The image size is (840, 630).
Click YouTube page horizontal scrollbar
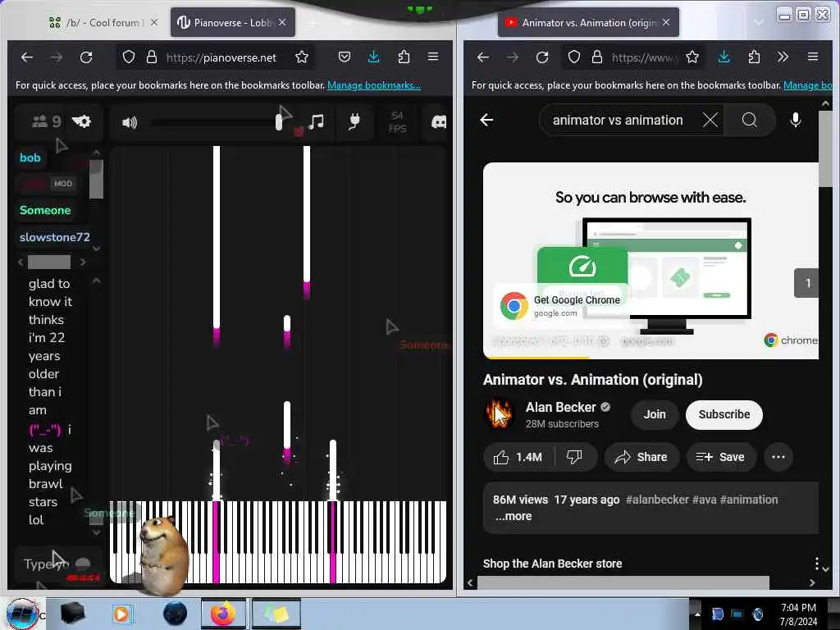[x=623, y=582]
